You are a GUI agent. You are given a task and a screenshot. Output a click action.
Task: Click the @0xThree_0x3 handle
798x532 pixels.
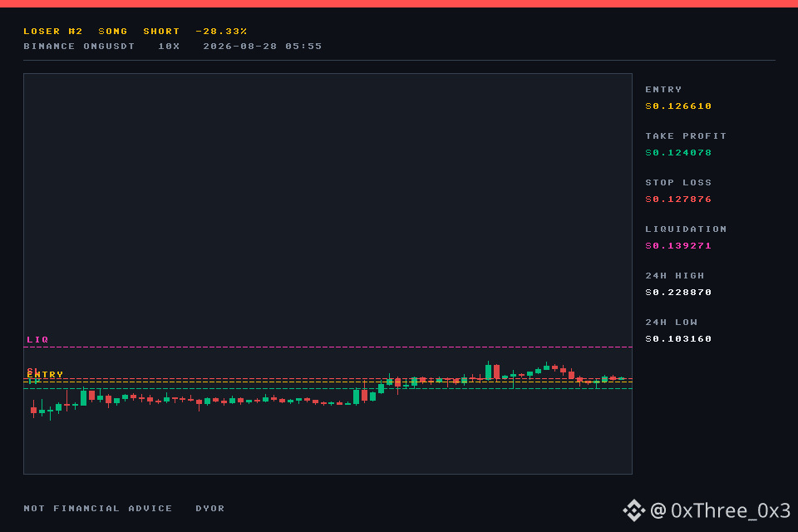coord(721,510)
